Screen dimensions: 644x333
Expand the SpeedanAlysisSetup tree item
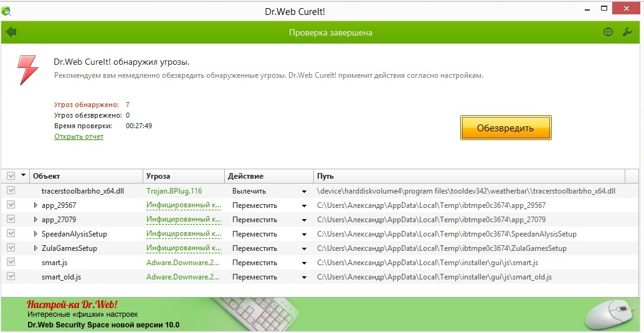point(36,234)
